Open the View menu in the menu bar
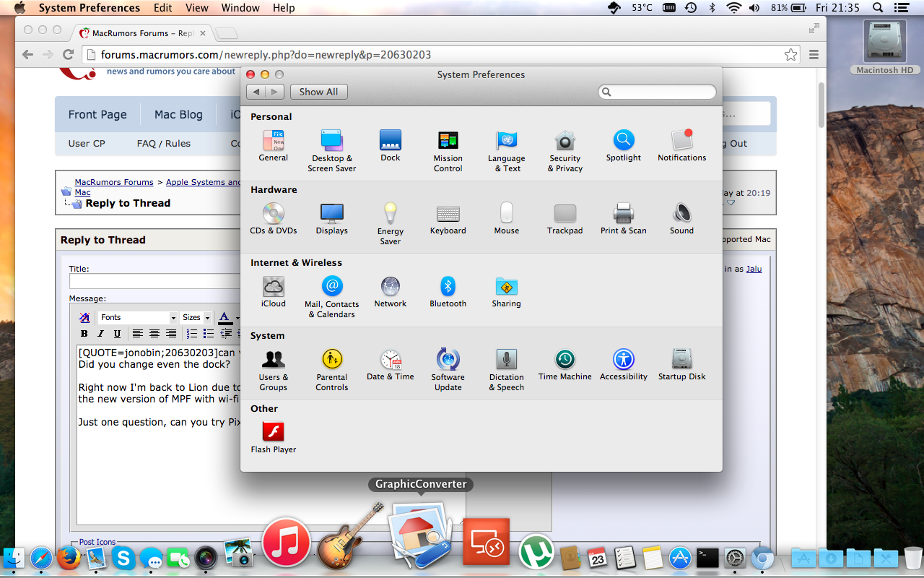The width and height of the screenshot is (924, 578). (x=197, y=8)
